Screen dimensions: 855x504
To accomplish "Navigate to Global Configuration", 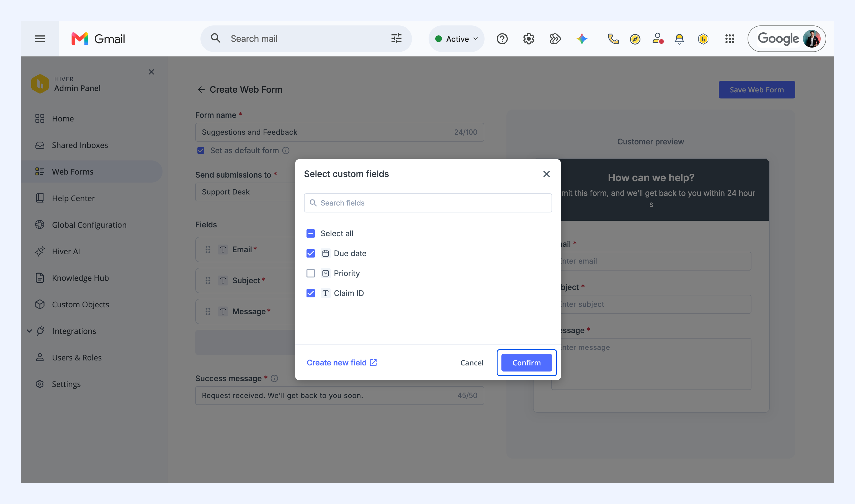I will [89, 225].
